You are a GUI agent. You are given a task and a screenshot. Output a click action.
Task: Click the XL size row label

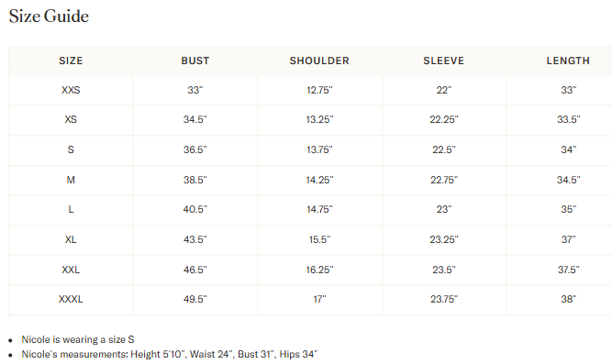(x=71, y=239)
